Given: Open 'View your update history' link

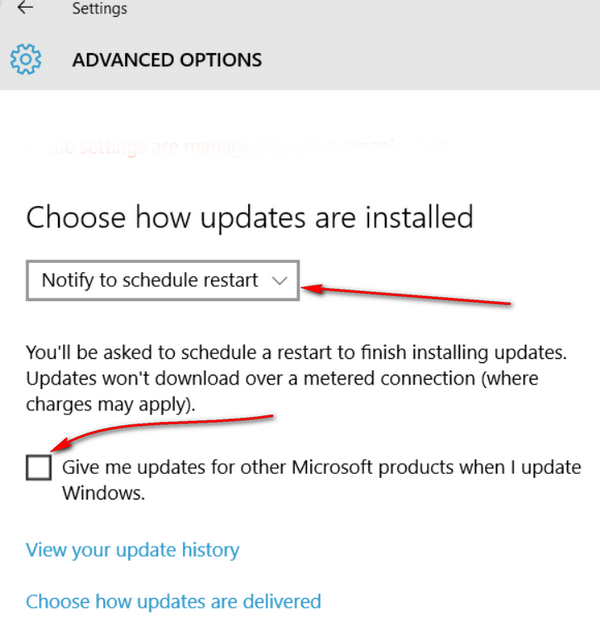Looking at the screenshot, I should pos(132,550).
